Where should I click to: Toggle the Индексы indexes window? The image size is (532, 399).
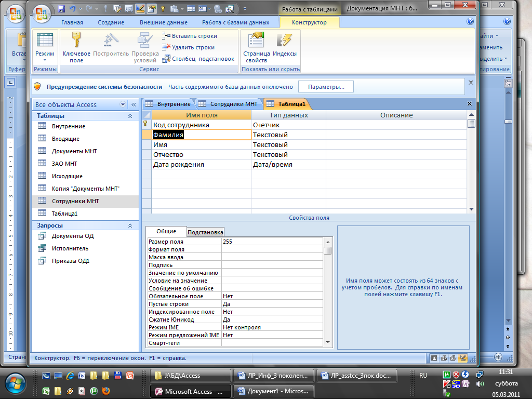[285, 45]
